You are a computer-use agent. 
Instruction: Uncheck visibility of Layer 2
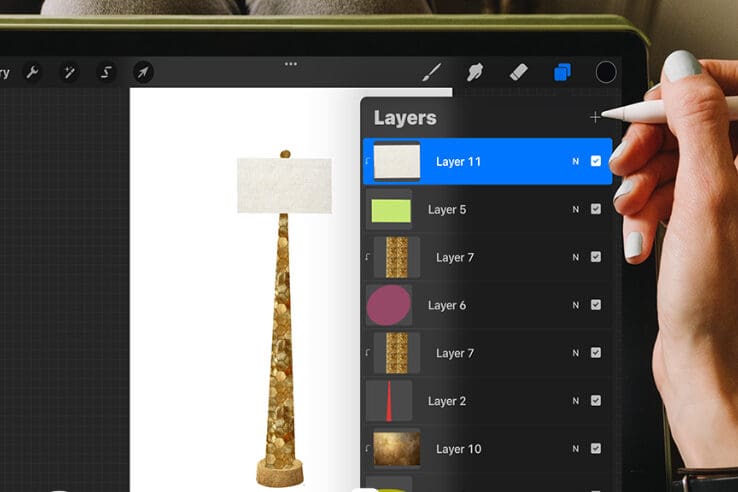[x=596, y=401]
